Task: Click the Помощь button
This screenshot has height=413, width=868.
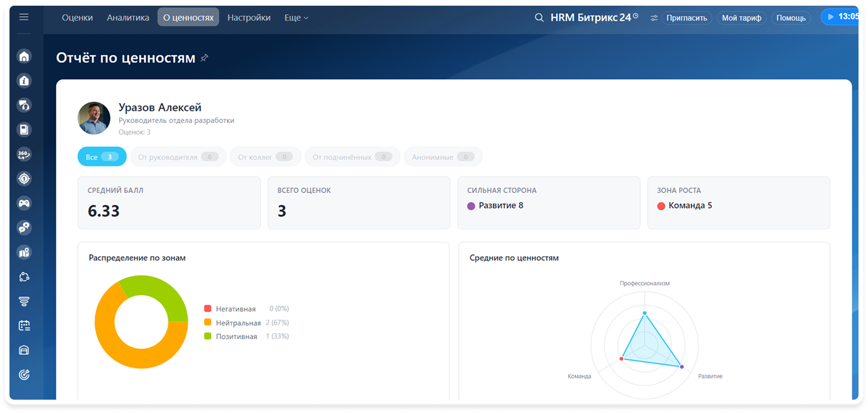Action: [x=791, y=18]
